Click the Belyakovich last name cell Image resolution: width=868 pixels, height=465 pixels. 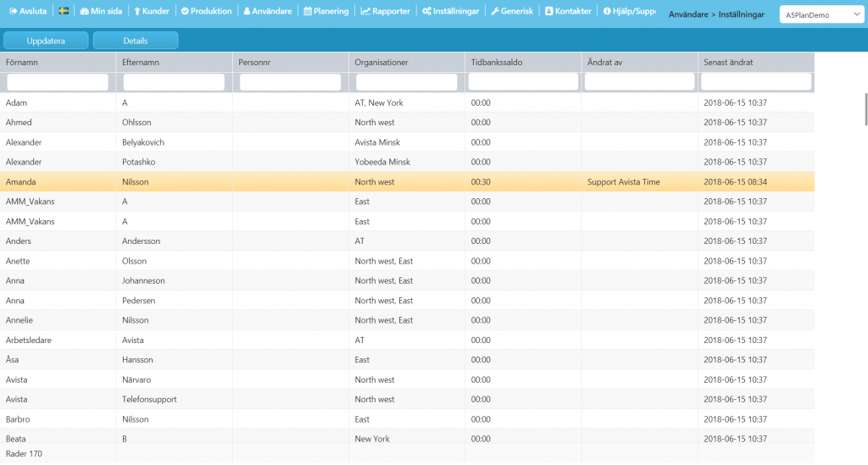142,142
